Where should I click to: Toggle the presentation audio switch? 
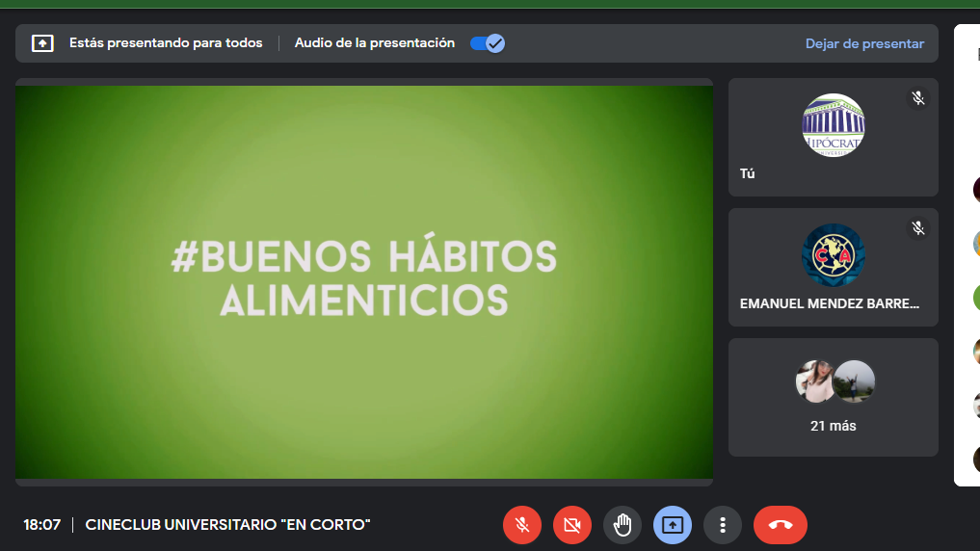coord(488,43)
